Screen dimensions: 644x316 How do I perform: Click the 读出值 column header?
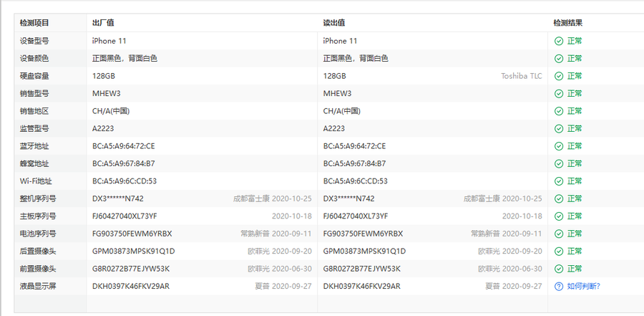point(334,23)
